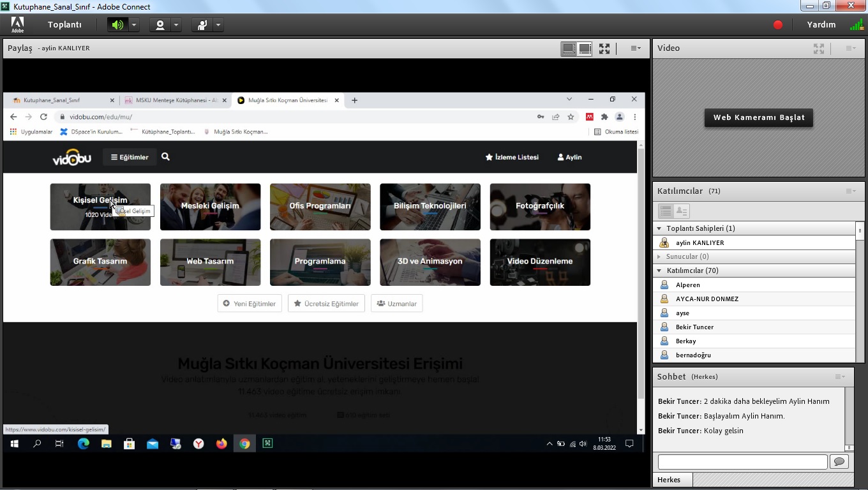Open the Yardım menu
This screenshot has height=490, width=868.
click(821, 25)
